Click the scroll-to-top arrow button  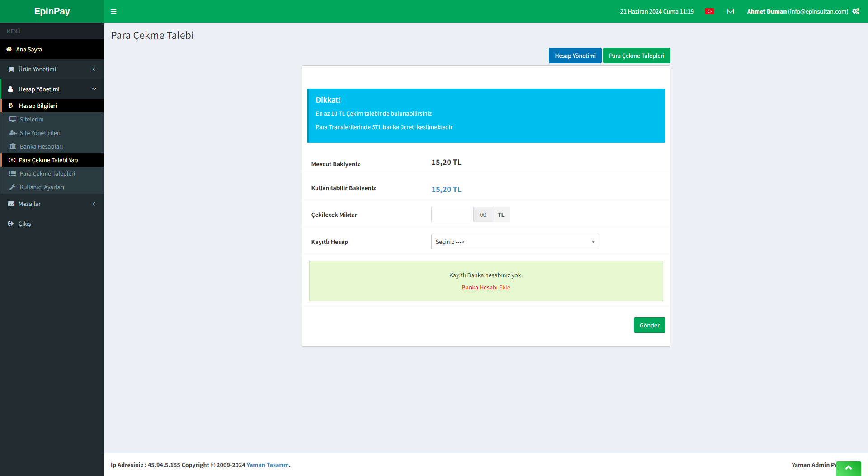click(848, 468)
